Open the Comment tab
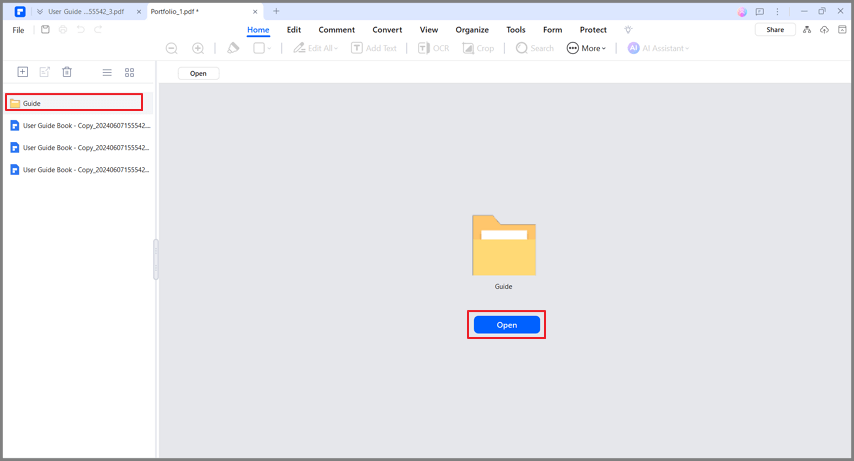854x461 pixels. (x=337, y=30)
